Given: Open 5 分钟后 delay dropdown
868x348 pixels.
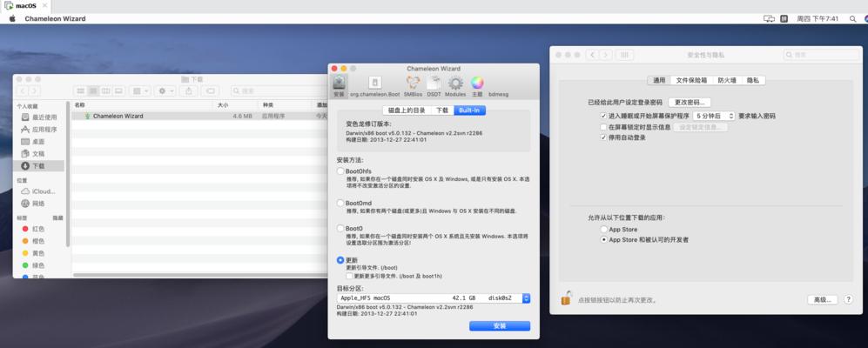Looking at the screenshot, I should click(714, 117).
